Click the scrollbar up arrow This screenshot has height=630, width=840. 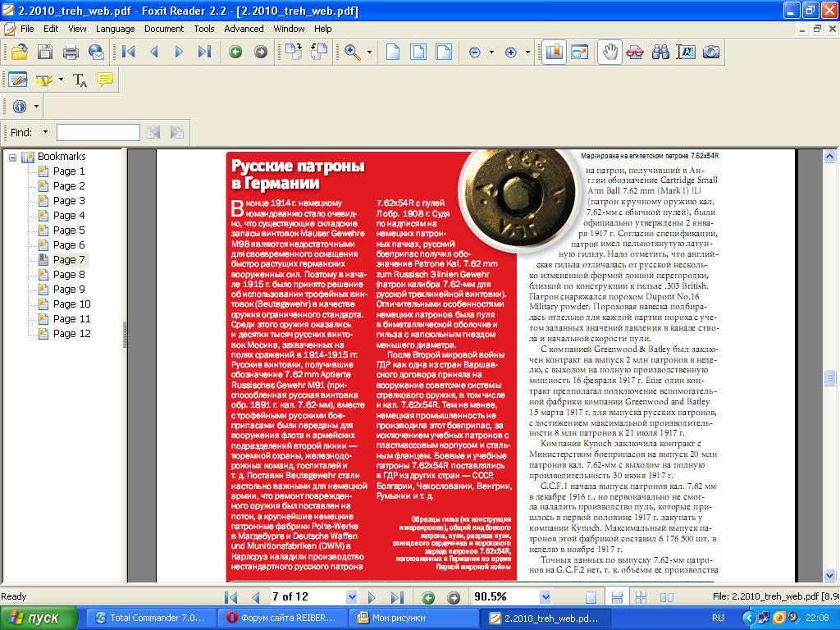[x=829, y=157]
